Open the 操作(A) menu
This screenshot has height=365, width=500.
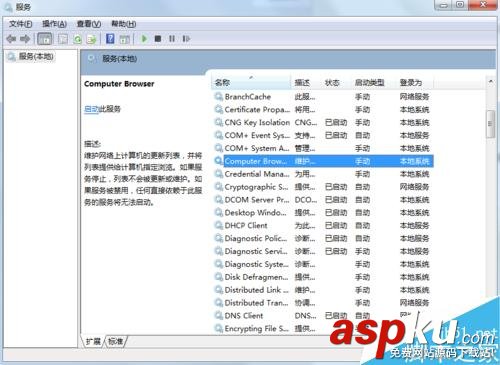tap(54, 24)
